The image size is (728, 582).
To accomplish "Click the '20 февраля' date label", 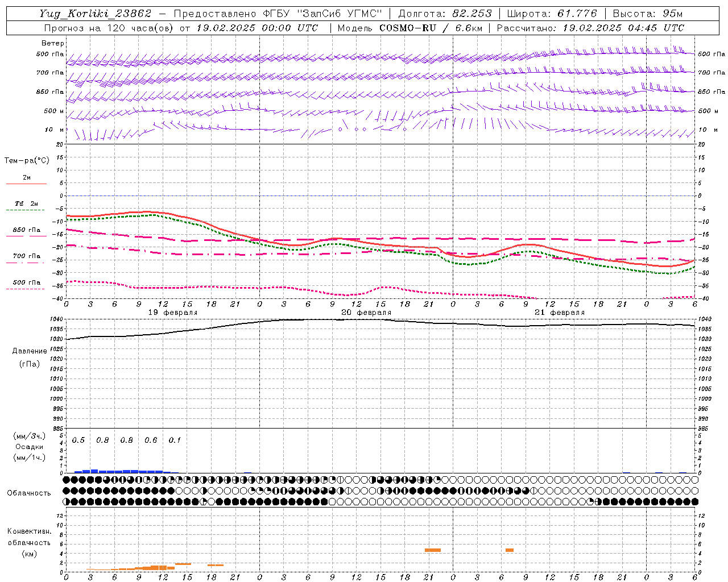I will click(x=366, y=313).
